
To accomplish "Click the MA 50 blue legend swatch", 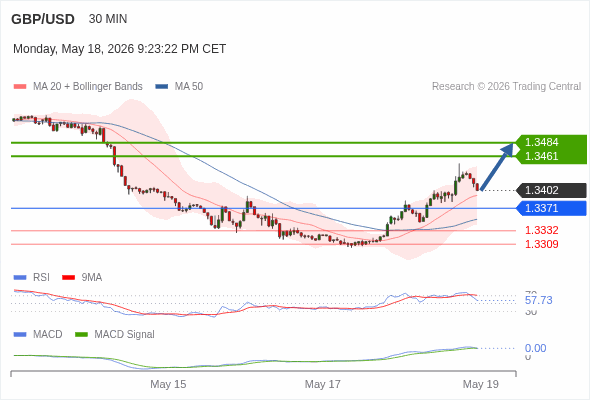I will point(161,87).
